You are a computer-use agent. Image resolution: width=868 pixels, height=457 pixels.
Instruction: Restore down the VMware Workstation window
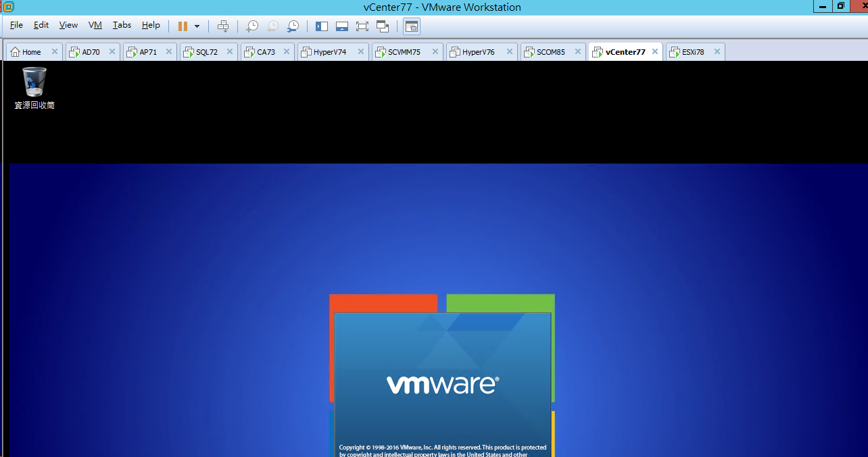[x=840, y=6]
